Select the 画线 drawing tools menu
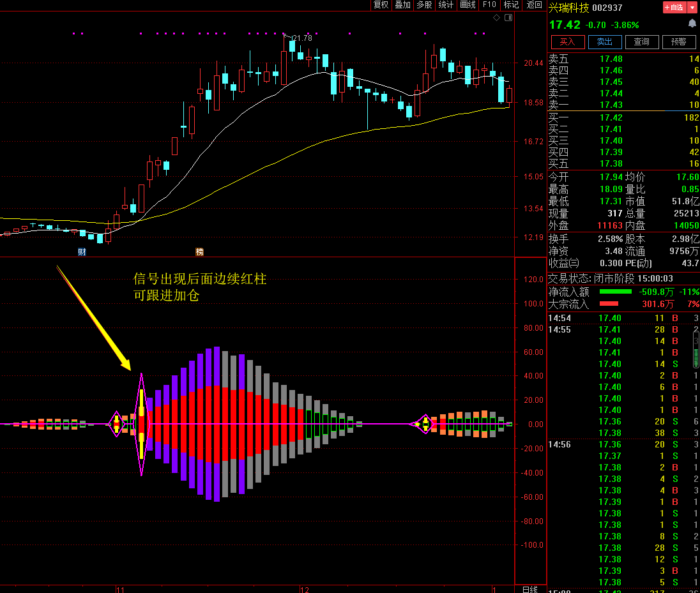 [468, 5]
